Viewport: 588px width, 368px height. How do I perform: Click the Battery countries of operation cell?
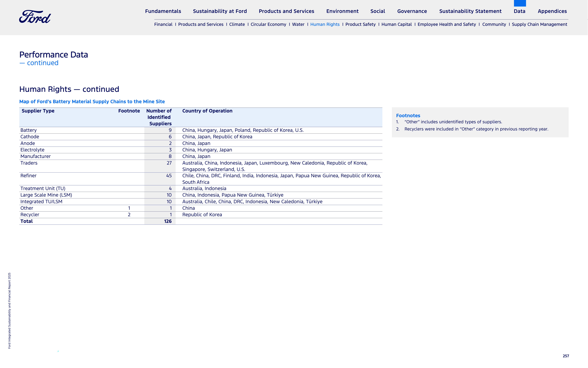(x=243, y=130)
